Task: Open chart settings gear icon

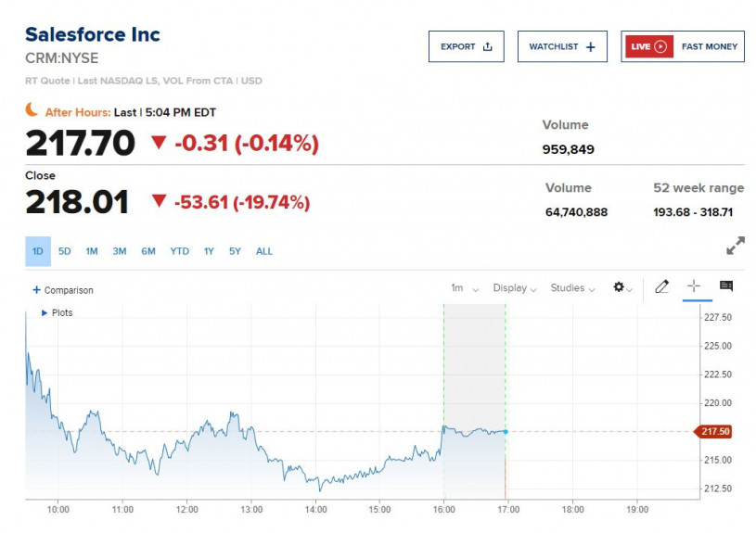Action: 620,287
